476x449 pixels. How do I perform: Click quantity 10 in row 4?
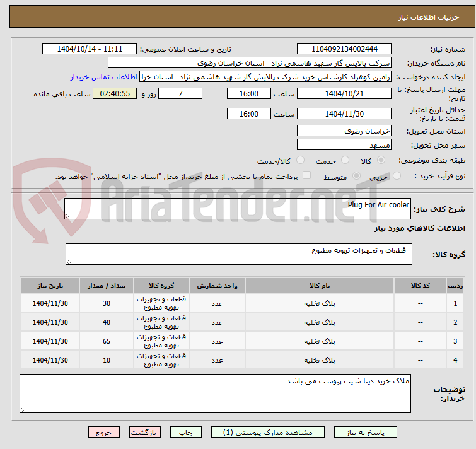point(107,360)
